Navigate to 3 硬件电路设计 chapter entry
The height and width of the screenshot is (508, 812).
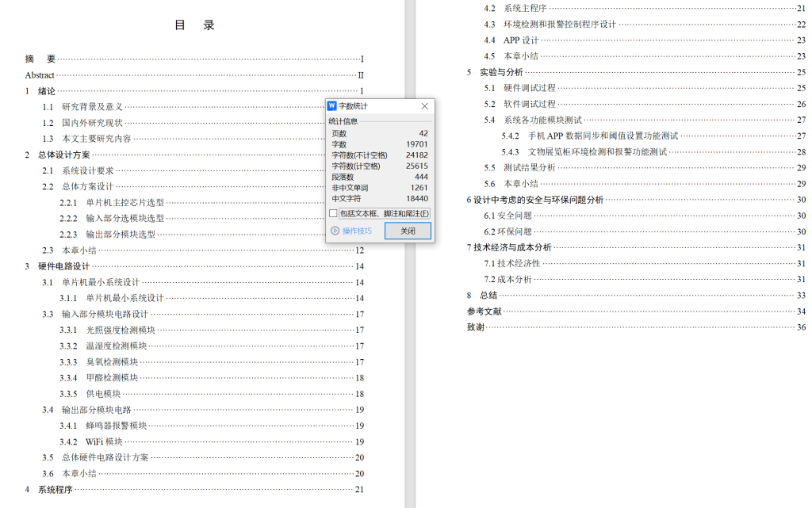click(63, 266)
